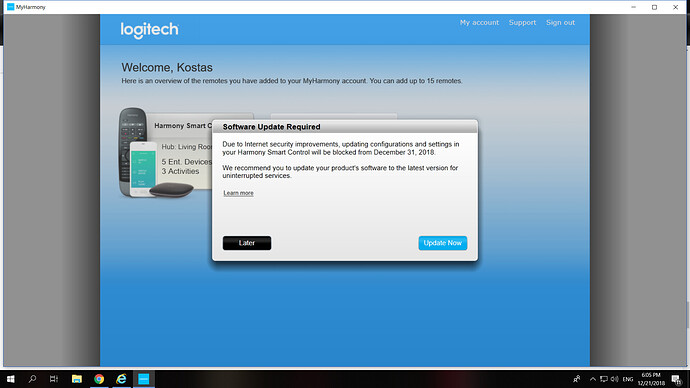Screen dimensions: 690x388
Task: Minimize the MyHarmony window
Action: [x=633, y=7]
